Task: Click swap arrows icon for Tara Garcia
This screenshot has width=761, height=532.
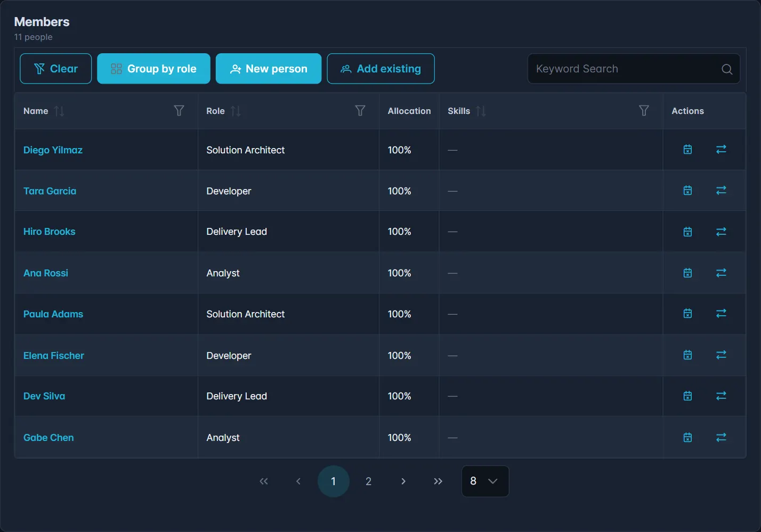Action: [x=721, y=191]
